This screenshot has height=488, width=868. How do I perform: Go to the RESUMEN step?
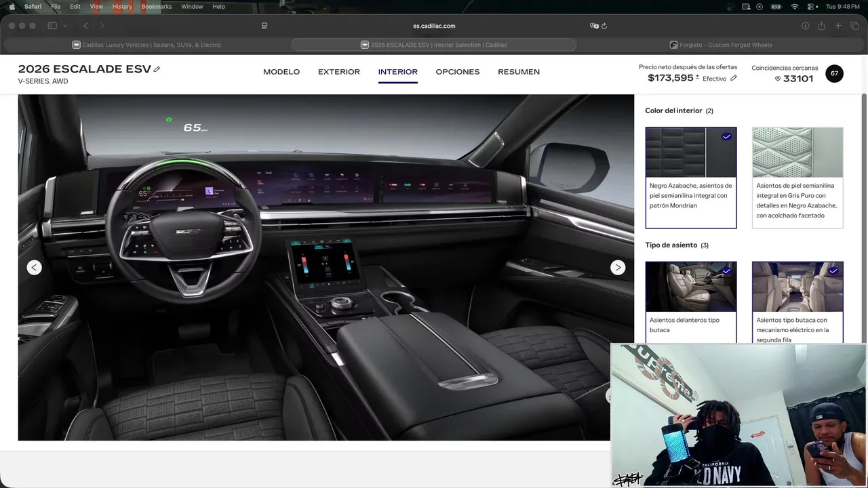point(519,72)
